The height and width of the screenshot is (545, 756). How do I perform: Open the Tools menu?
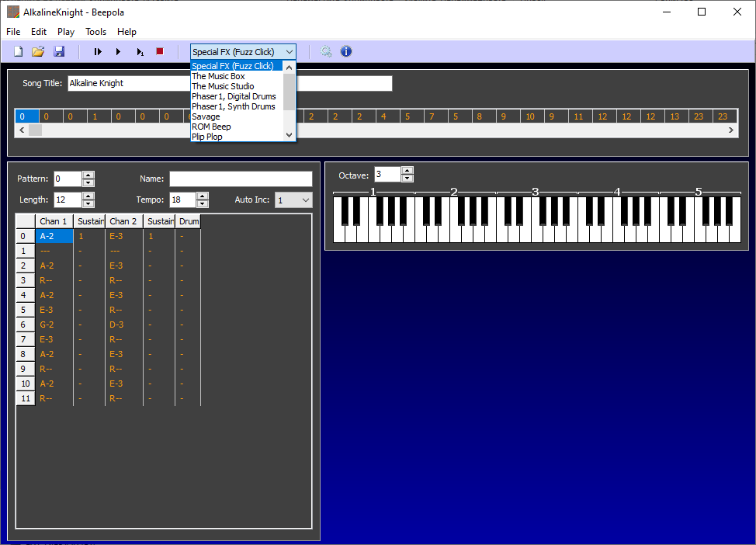pos(96,32)
